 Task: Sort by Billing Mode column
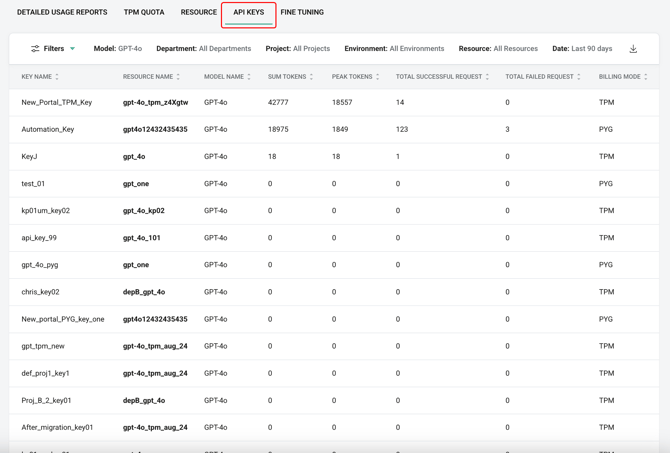click(x=646, y=76)
